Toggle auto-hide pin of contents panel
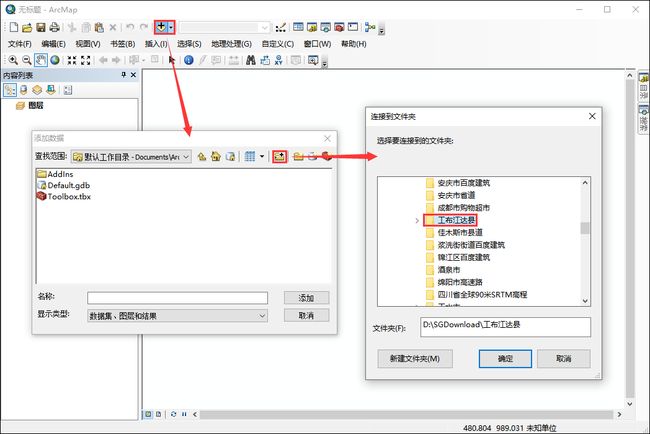The height and width of the screenshot is (434, 650). pyautogui.click(x=124, y=75)
